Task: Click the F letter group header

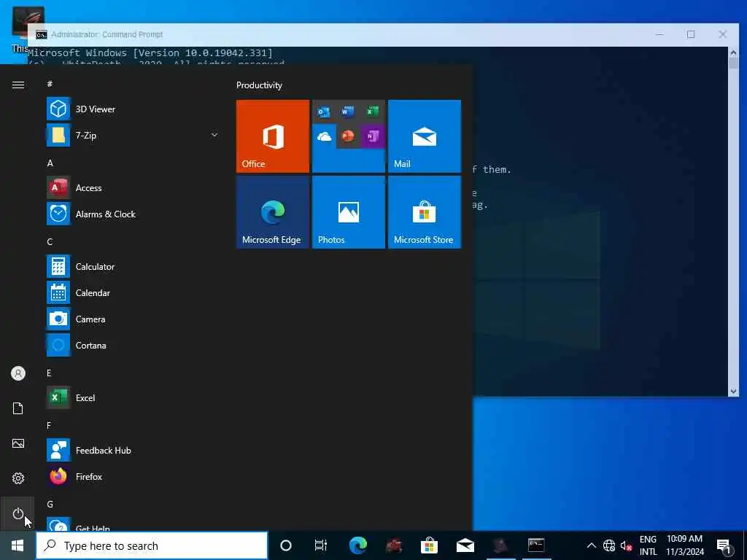Action: pos(49,425)
